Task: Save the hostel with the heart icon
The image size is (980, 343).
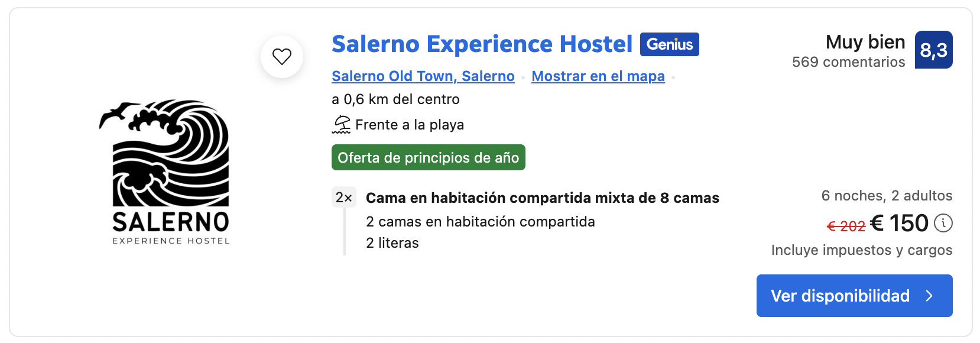Action: (282, 57)
